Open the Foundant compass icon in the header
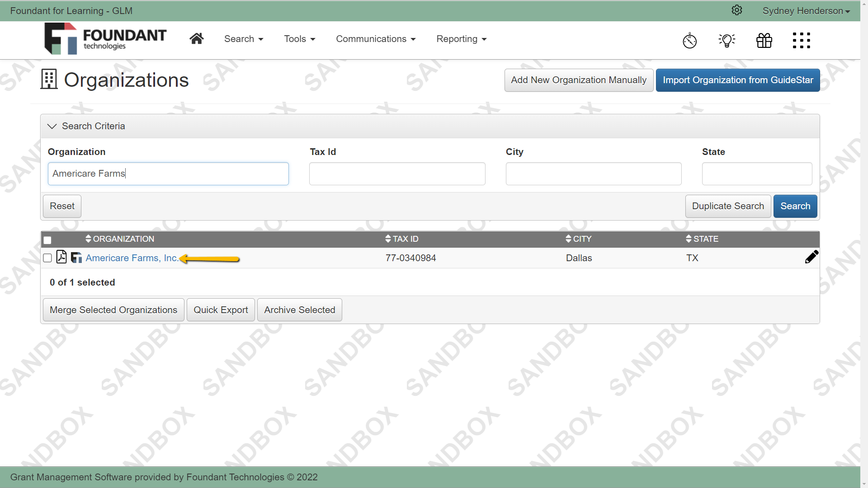The width and height of the screenshot is (868, 488). [x=689, y=40]
